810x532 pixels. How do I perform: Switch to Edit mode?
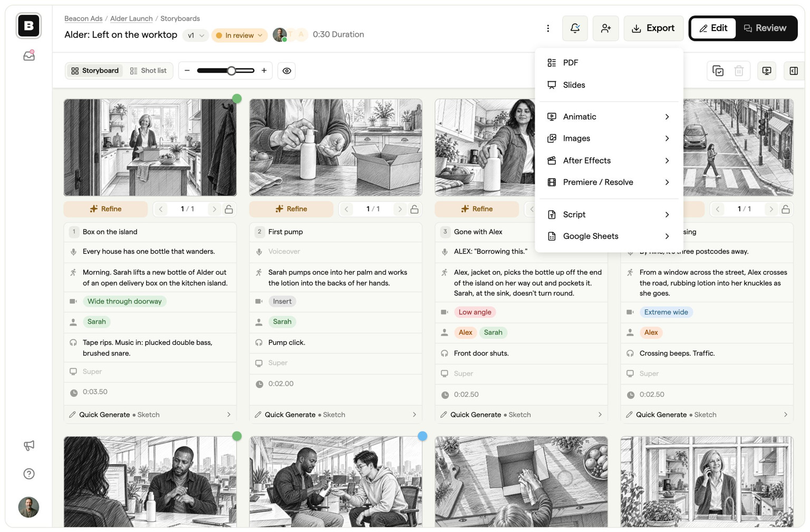[713, 28]
